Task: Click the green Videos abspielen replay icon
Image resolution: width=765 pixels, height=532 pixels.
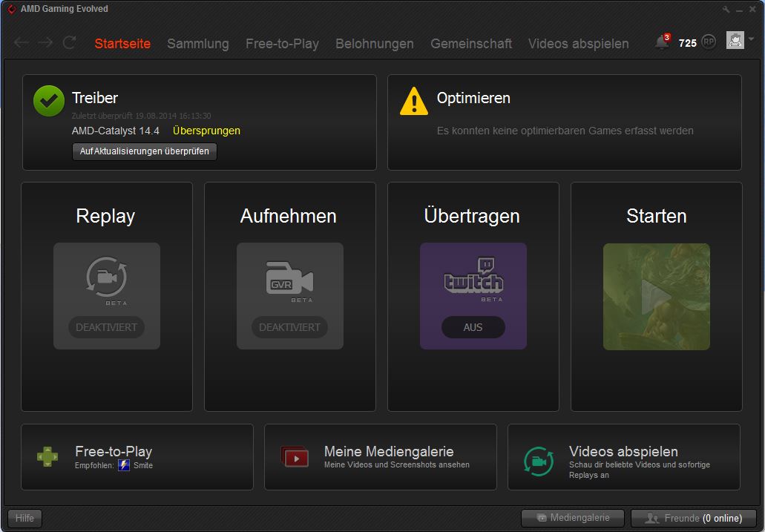Action: pyautogui.click(x=539, y=462)
